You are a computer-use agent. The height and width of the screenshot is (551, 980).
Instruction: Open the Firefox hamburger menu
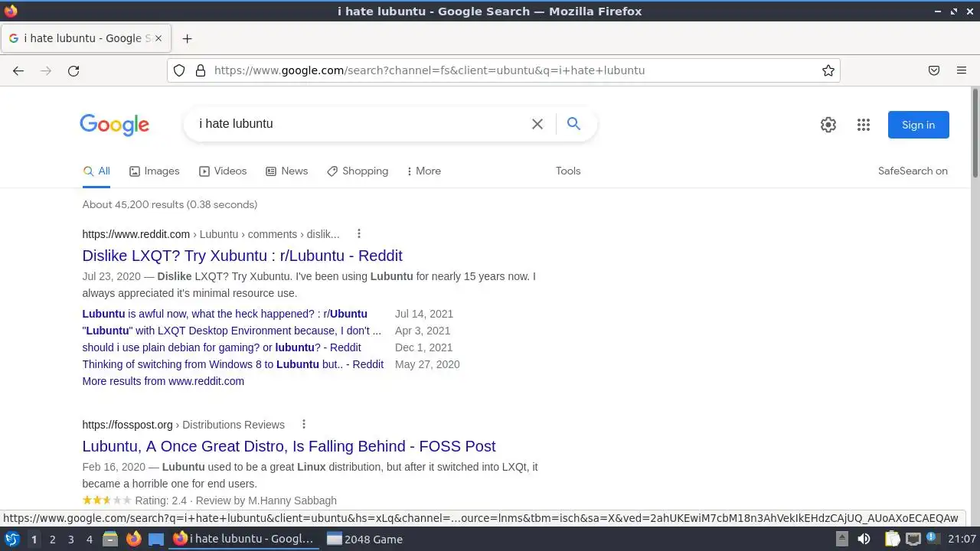pos(962,70)
